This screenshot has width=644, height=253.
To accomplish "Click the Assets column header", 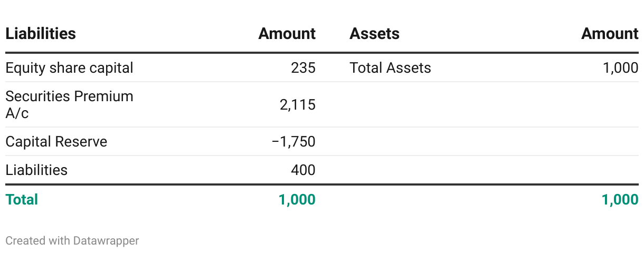I will [x=374, y=34].
